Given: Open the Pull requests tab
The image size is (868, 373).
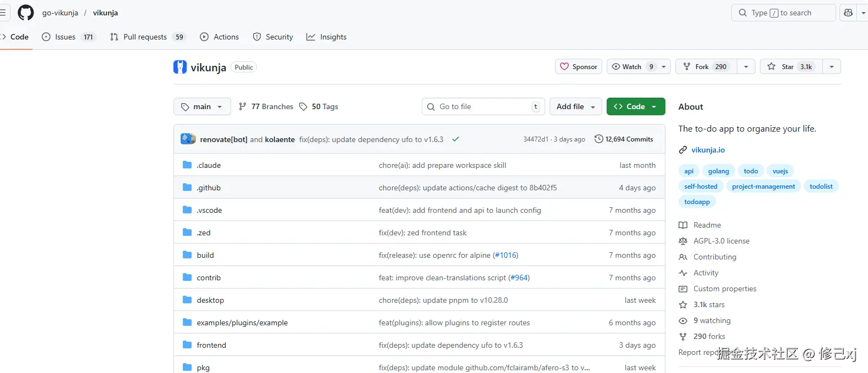Looking at the screenshot, I should coord(147,37).
